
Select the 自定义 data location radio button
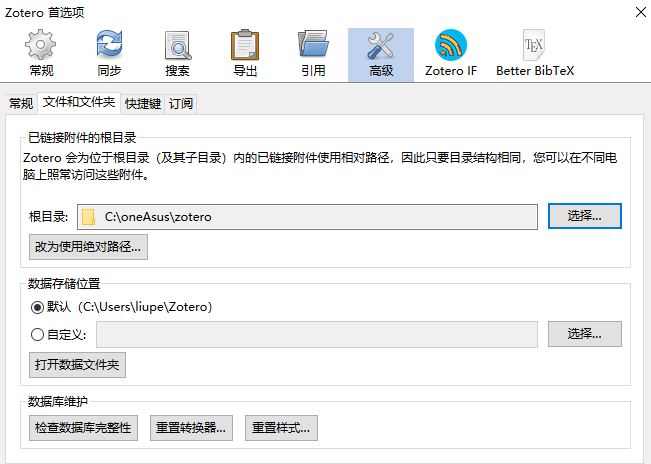tap(37, 335)
